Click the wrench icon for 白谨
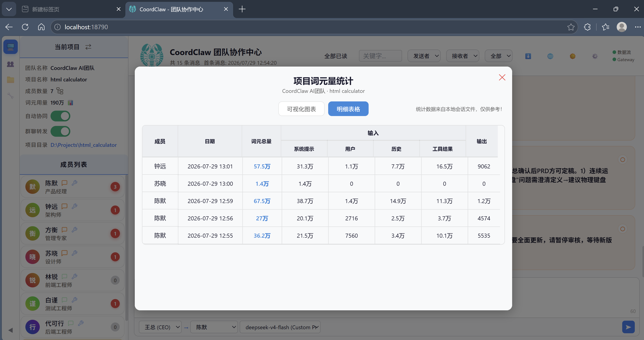Screen dimensions: 644x340 (74, 300)
